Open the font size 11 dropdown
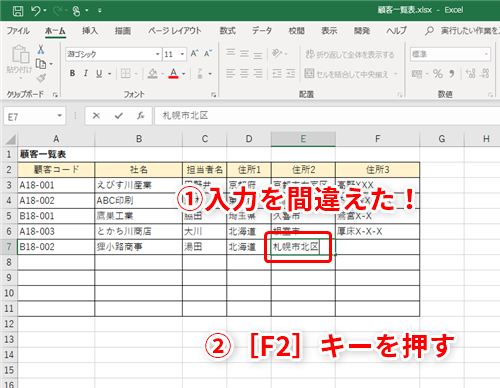The height and width of the screenshot is (388, 500). [182, 54]
